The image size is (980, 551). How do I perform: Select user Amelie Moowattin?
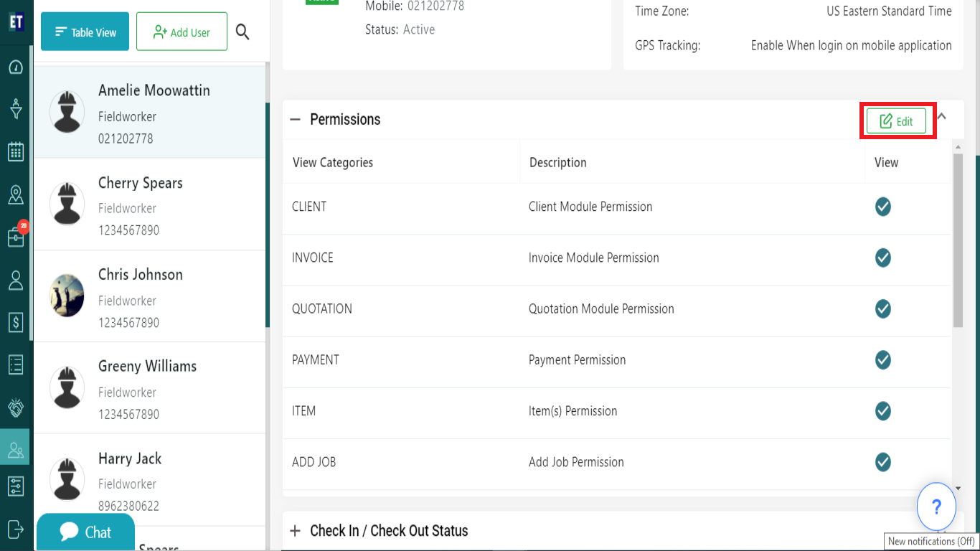point(150,112)
